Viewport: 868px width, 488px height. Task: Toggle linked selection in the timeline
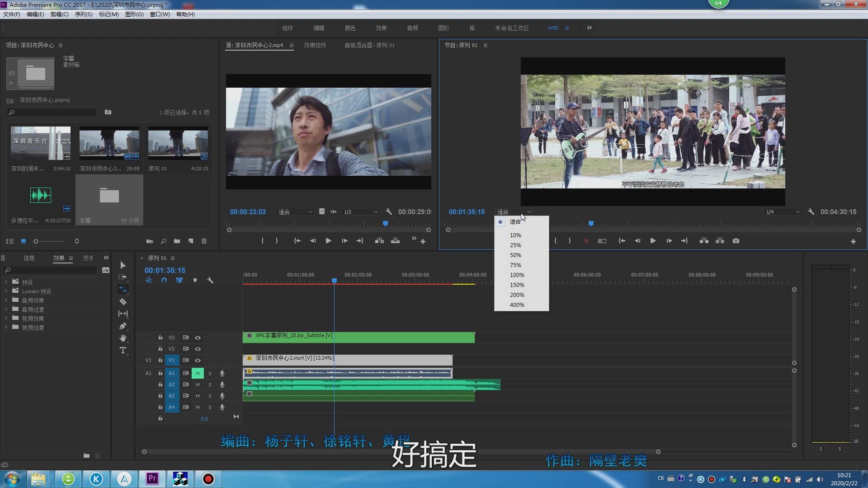pyautogui.click(x=179, y=280)
